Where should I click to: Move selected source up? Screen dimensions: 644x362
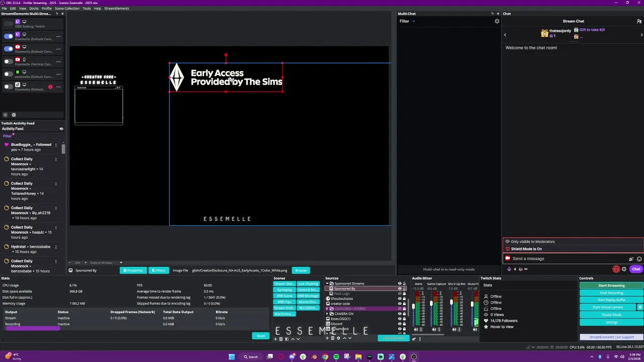345,338
